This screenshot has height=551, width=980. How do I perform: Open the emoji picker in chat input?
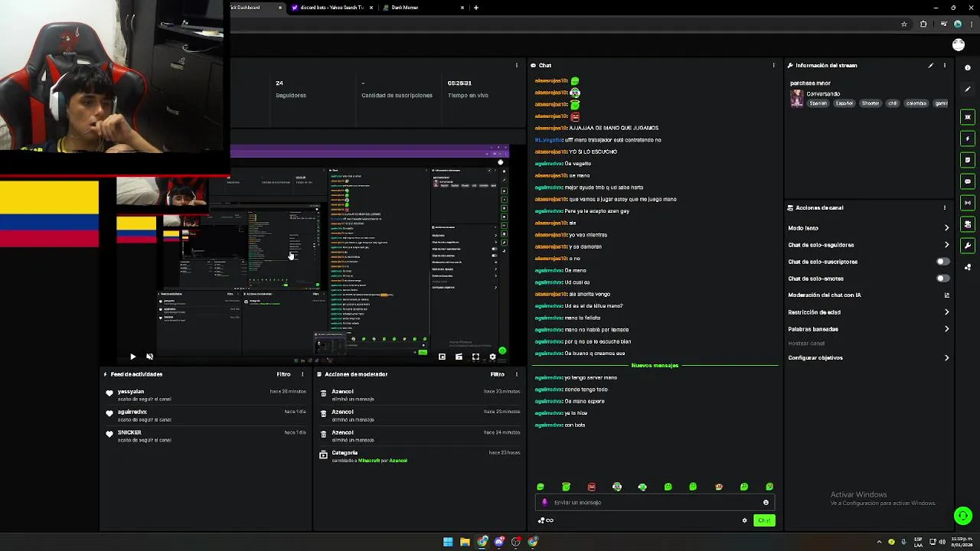[766, 503]
